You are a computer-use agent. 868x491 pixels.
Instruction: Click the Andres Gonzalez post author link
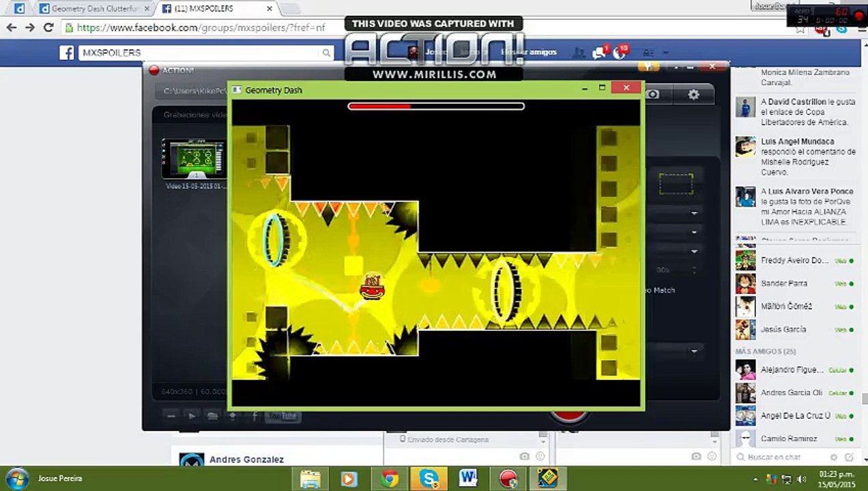point(246,460)
